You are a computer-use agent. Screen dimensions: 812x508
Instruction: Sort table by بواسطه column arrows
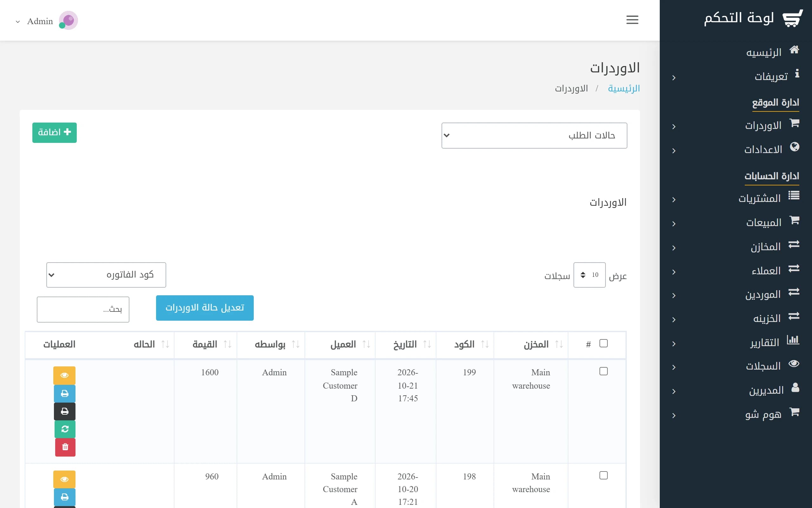[296, 344]
